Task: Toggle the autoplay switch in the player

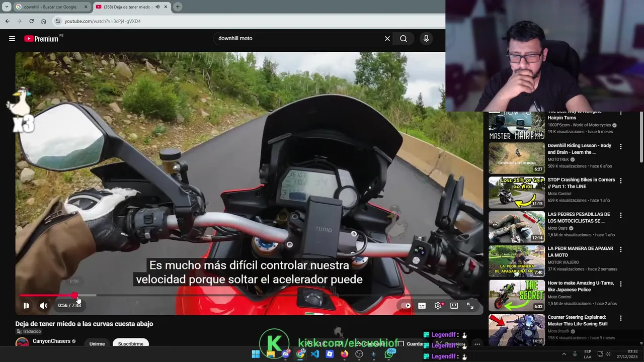Action: coord(406,305)
